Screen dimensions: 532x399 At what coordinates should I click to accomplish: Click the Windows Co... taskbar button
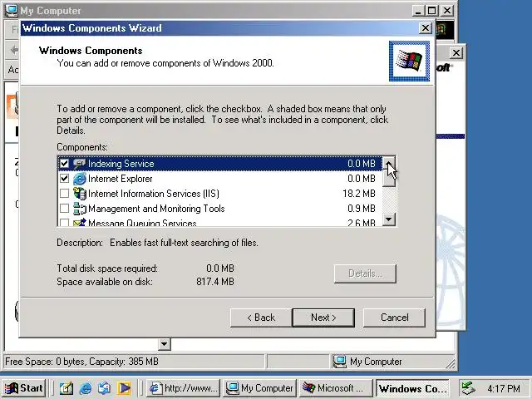point(412,388)
